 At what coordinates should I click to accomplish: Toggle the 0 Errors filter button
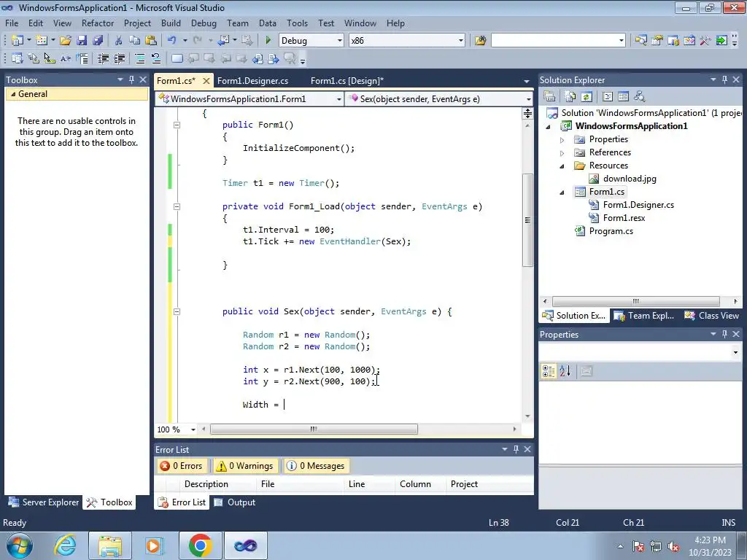click(181, 466)
